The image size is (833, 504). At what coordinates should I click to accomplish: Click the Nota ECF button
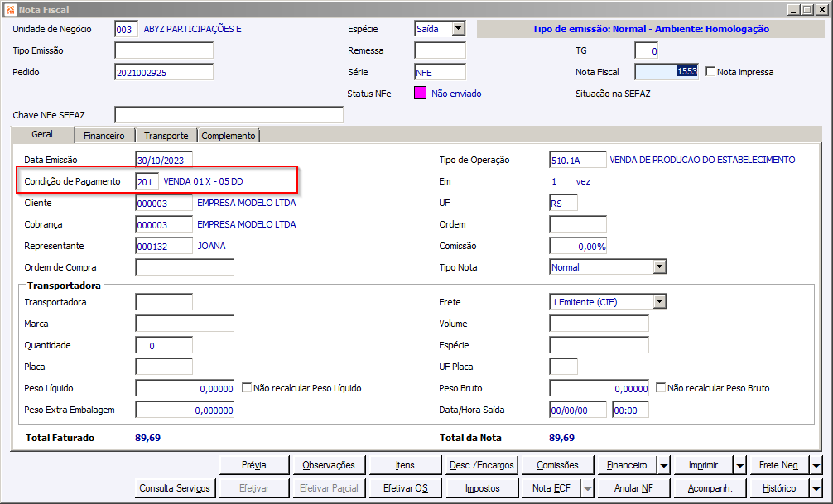[x=551, y=488]
